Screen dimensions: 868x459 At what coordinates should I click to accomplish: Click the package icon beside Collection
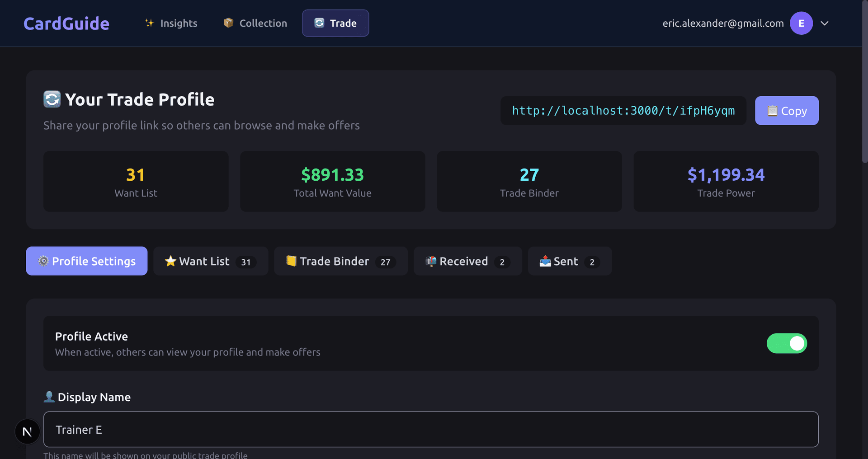(228, 23)
